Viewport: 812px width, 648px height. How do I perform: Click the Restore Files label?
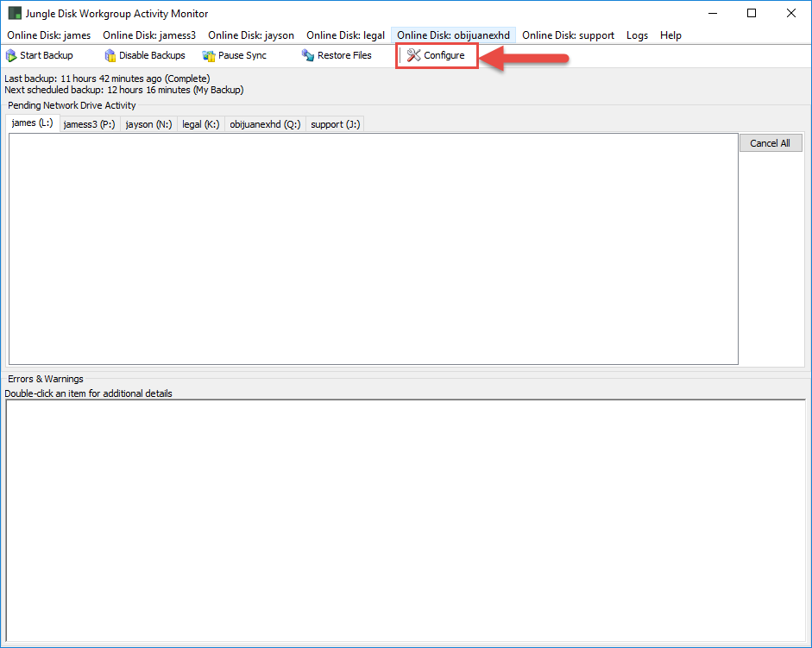click(344, 55)
